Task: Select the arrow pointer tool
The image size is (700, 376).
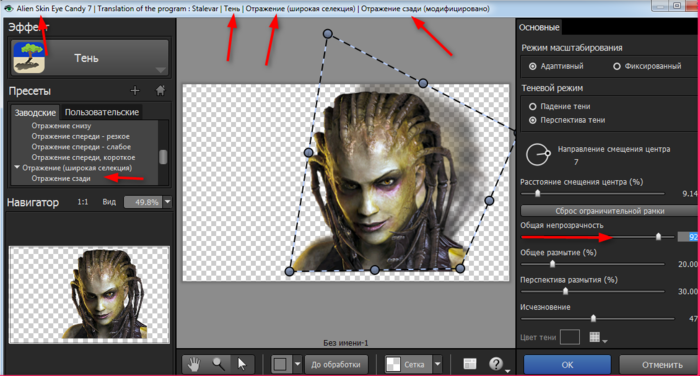Action: [242, 364]
